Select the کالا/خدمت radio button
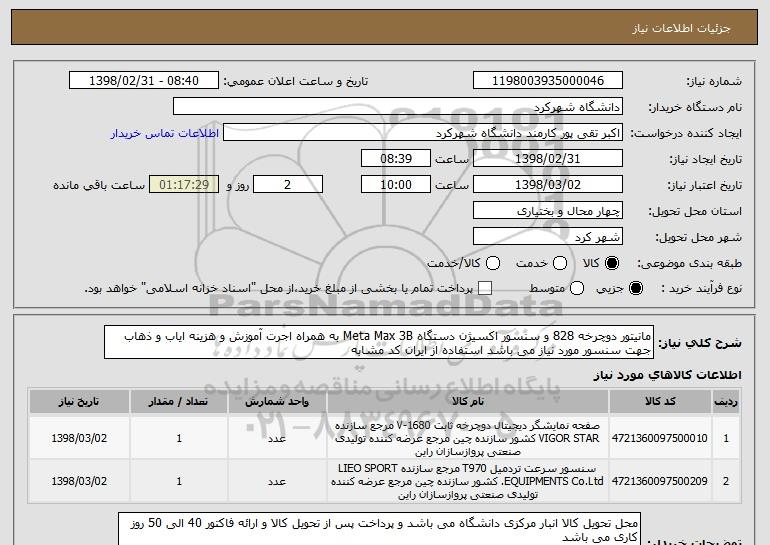This screenshot has height=545, width=770. [493, 263]
